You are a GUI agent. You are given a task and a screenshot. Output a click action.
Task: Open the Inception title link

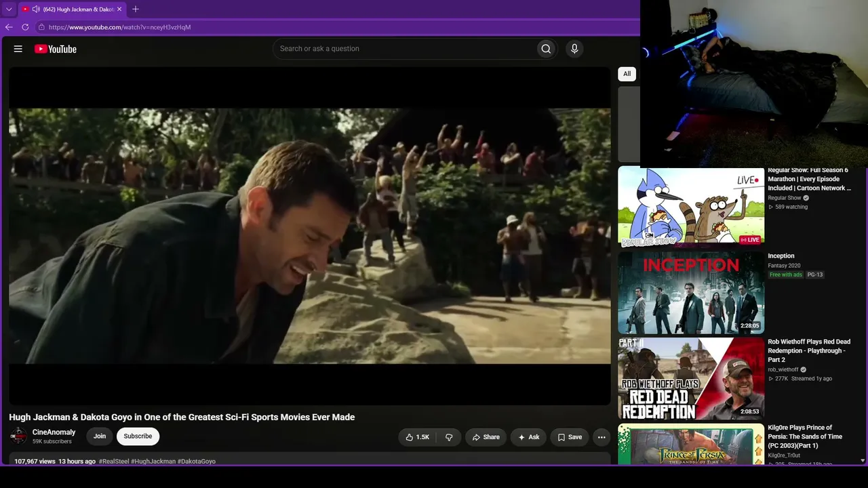pos(781,256)
